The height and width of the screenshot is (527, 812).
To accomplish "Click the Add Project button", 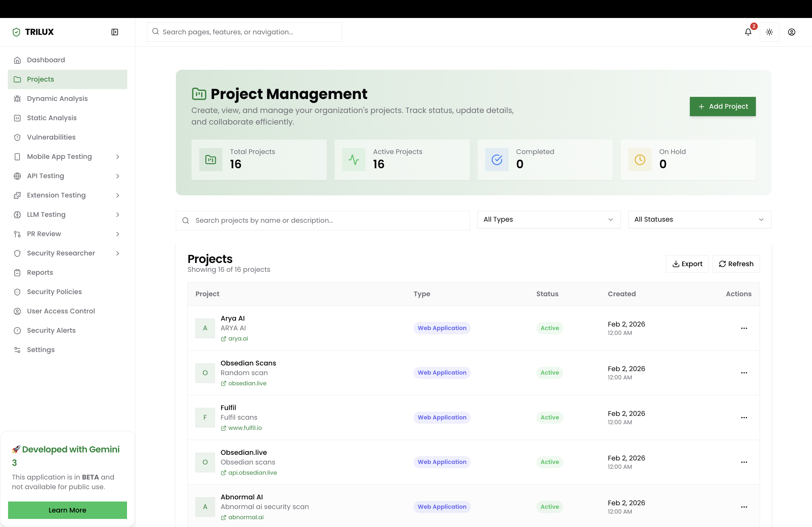I will coord(722,106).
